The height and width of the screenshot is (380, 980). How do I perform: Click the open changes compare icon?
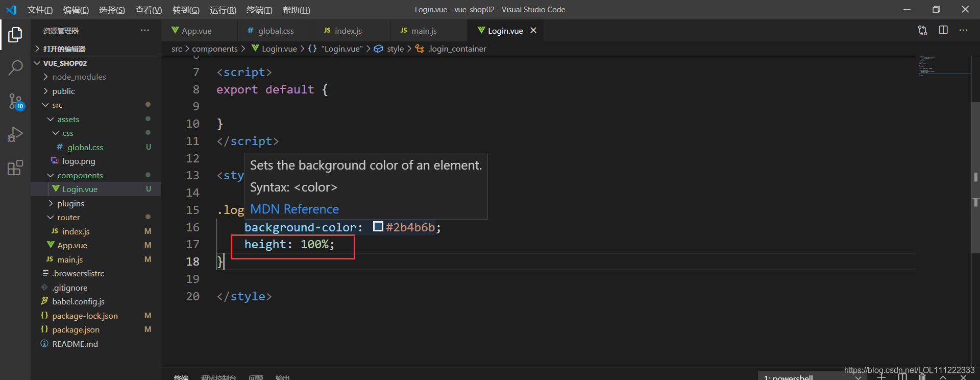(922, 30)
